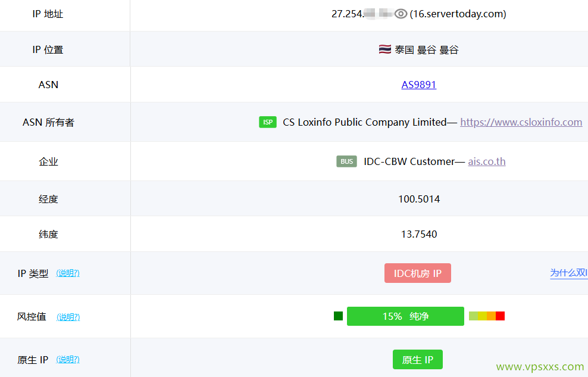Click the BUS enterprise badge icon
This screenshot has width=588, height=377.
(346, 161)
